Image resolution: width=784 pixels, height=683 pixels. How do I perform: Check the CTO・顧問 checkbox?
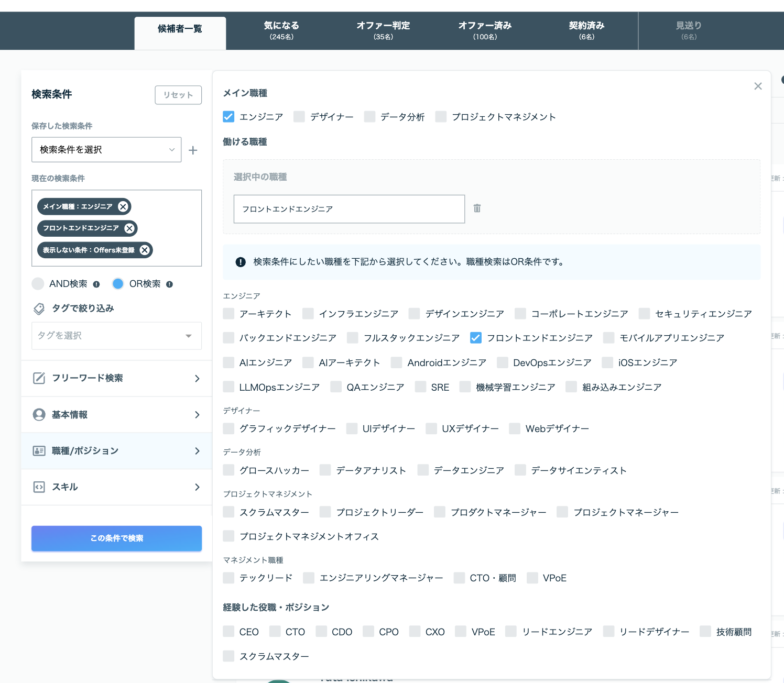click(459, 578)
